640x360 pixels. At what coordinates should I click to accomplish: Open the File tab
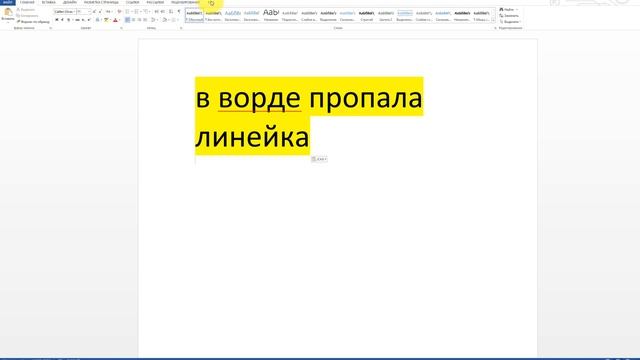(x=8, y=2)
